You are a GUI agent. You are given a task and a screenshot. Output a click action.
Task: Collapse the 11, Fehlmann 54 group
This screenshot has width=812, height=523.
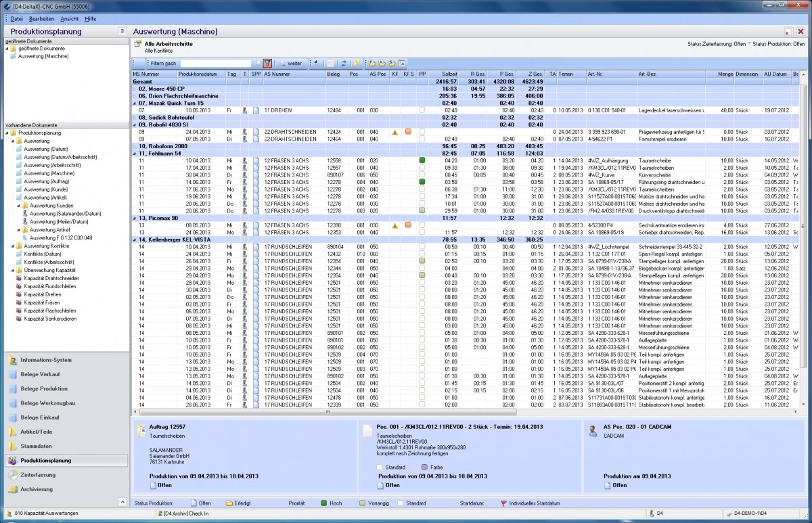point(135,154)
